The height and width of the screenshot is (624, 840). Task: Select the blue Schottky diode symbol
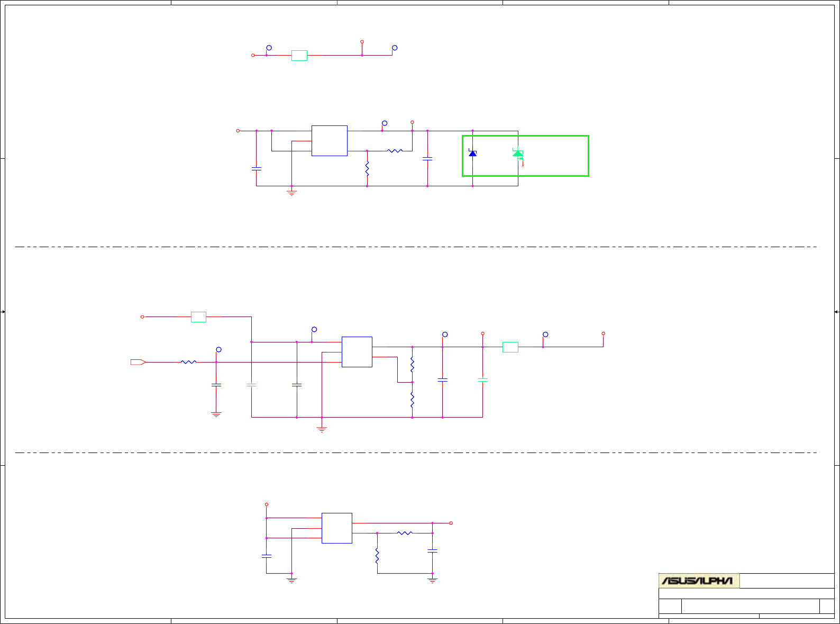pos(472,153)
